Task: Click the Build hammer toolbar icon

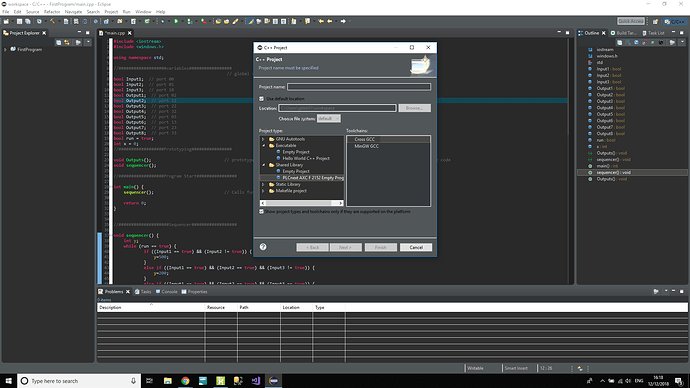Action: (x=52, y=21)
